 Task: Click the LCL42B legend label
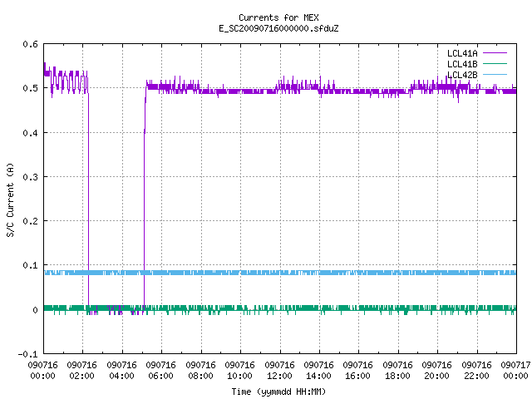pyautogui.click(x=462, y=75)
